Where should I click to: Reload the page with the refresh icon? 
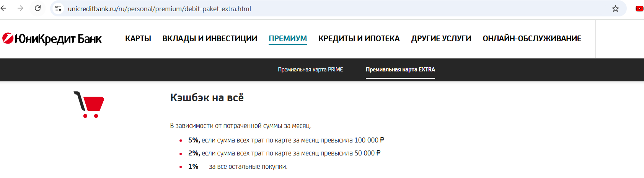37,8
